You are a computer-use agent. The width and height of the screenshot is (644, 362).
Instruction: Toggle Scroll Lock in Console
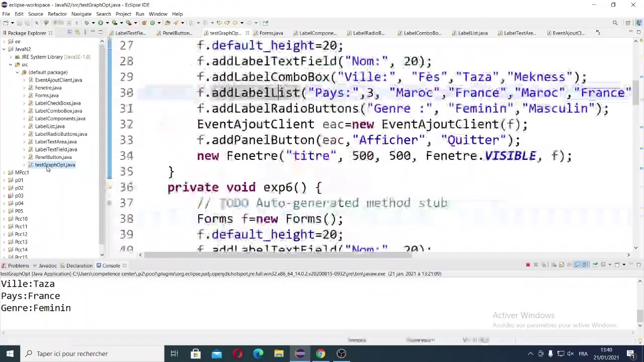(x=561, y=264)
